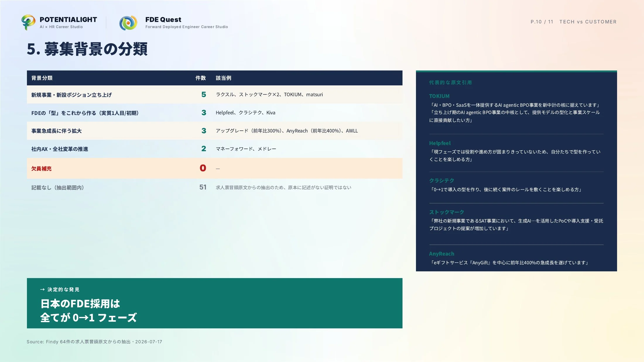The height and width of the screenshot is (362, 644).
Task: Select the slide heading "5. 募集背景の分類"
Action: [x=87, y=49]
